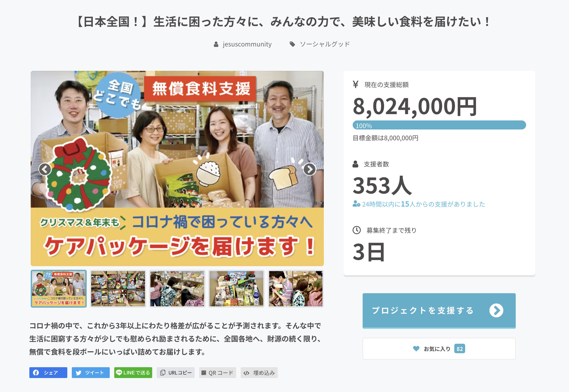Select the fifth thumbnail of masked volunteers
569x392 pixels.
(x=296, y=289)
